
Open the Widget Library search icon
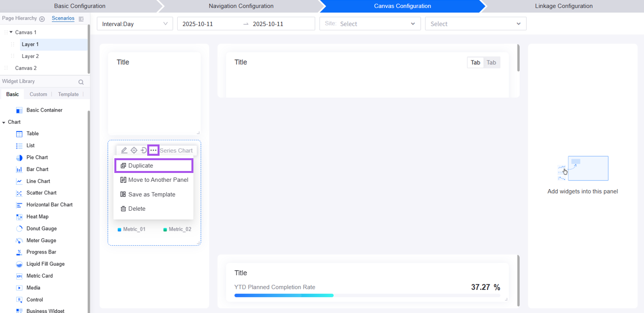(x=81, y=82)
